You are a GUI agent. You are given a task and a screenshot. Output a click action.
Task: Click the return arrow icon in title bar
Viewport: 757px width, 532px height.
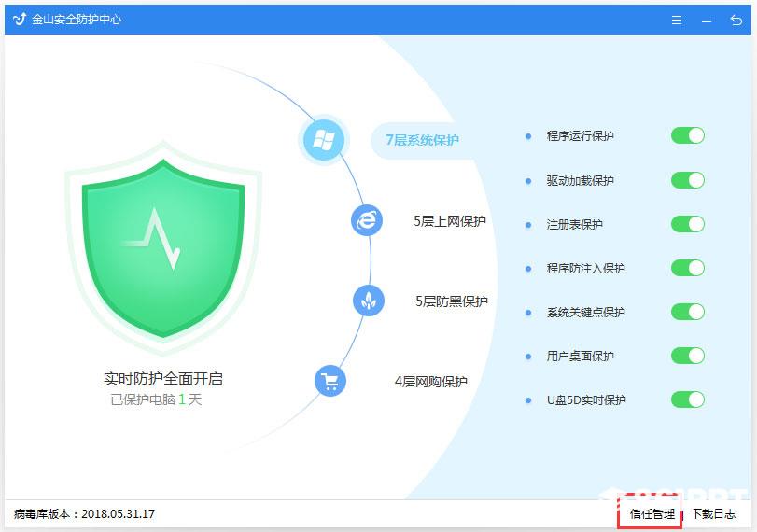click(736, 20)
